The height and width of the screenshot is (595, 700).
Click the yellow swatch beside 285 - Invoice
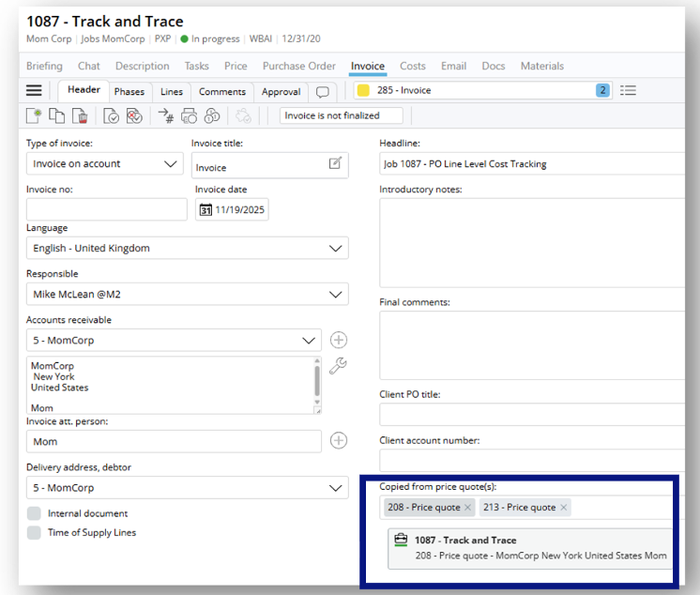point(363,91)
